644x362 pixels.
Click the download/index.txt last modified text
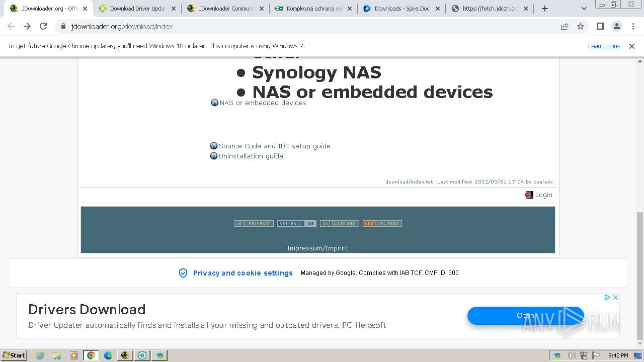tap(469, 182)
